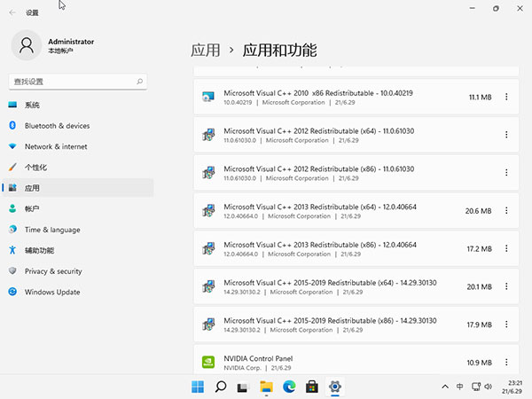532x399 pixels.
Task: Click the Settings gear on taskbar
Action: point(335,387)
